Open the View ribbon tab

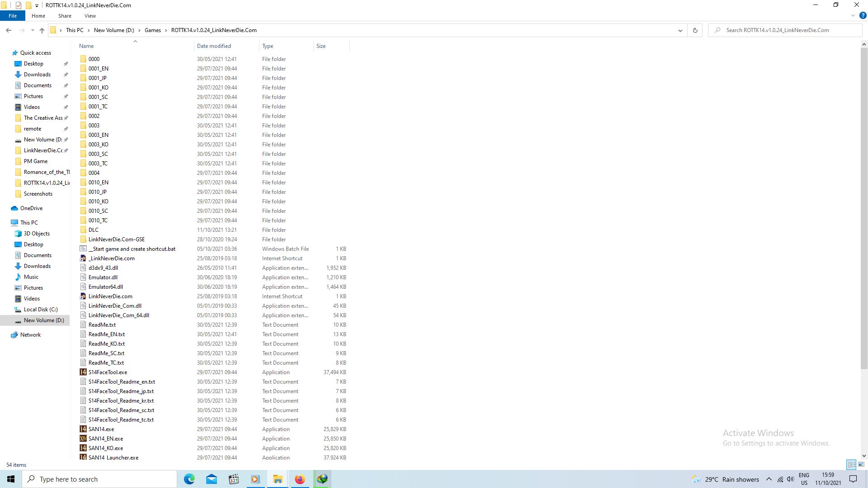point(90,16)
